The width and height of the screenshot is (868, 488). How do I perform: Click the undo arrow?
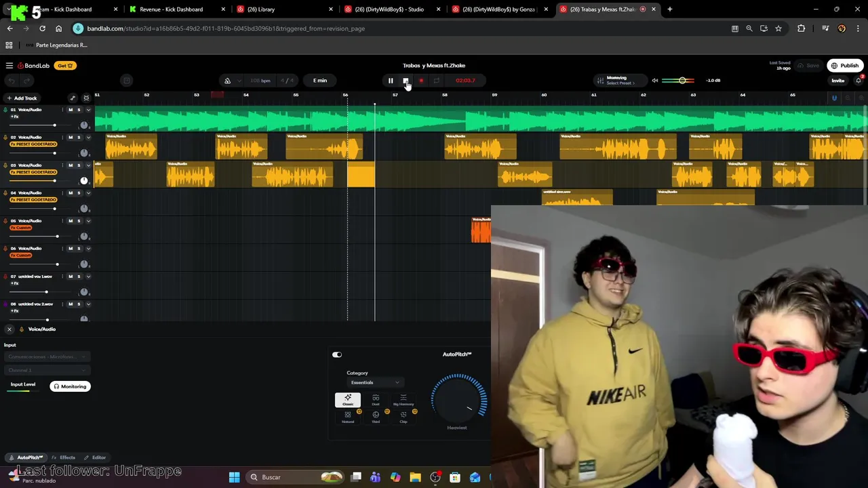12,81
